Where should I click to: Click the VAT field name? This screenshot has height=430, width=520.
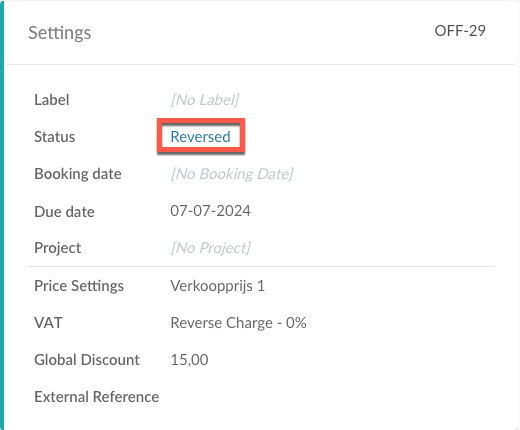pos(48,323)
